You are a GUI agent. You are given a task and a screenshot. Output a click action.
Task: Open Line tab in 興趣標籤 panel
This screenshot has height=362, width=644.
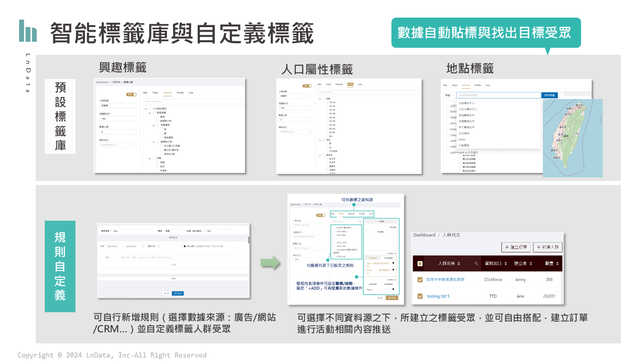[x=191, y=93]
